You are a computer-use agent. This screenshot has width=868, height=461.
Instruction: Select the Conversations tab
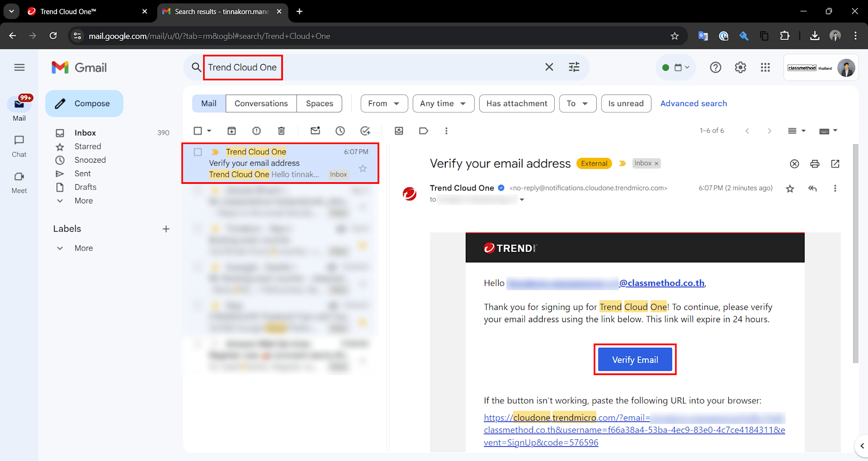[261, 104]
